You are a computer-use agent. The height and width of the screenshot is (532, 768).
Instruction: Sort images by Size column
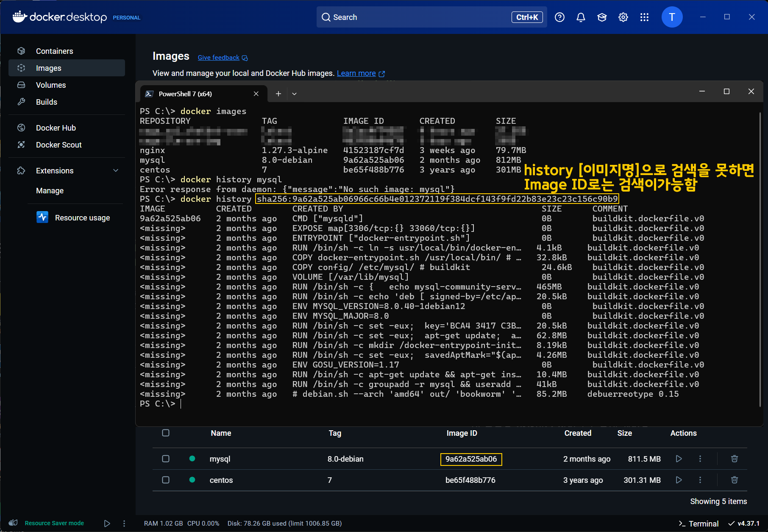[624, 433]
